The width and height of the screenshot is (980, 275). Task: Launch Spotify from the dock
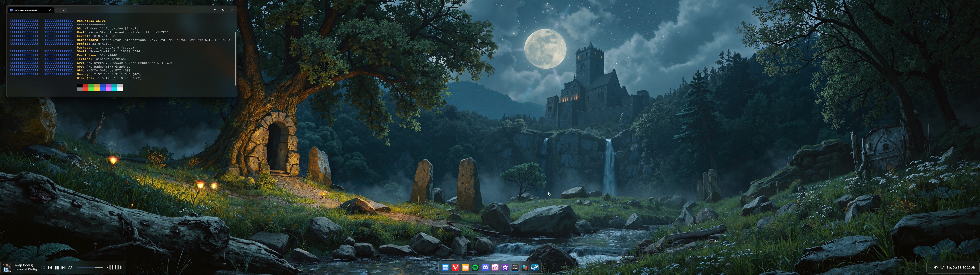[475, 267]
